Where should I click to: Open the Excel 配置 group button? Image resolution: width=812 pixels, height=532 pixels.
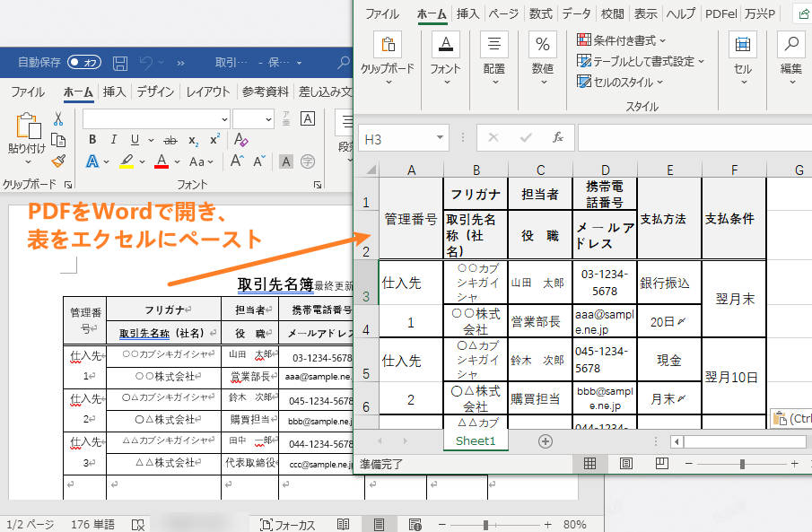click(x=494, y=58)
